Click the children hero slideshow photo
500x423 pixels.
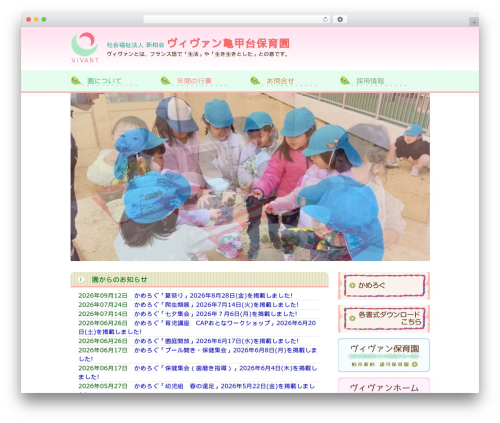tap(250, 177)
